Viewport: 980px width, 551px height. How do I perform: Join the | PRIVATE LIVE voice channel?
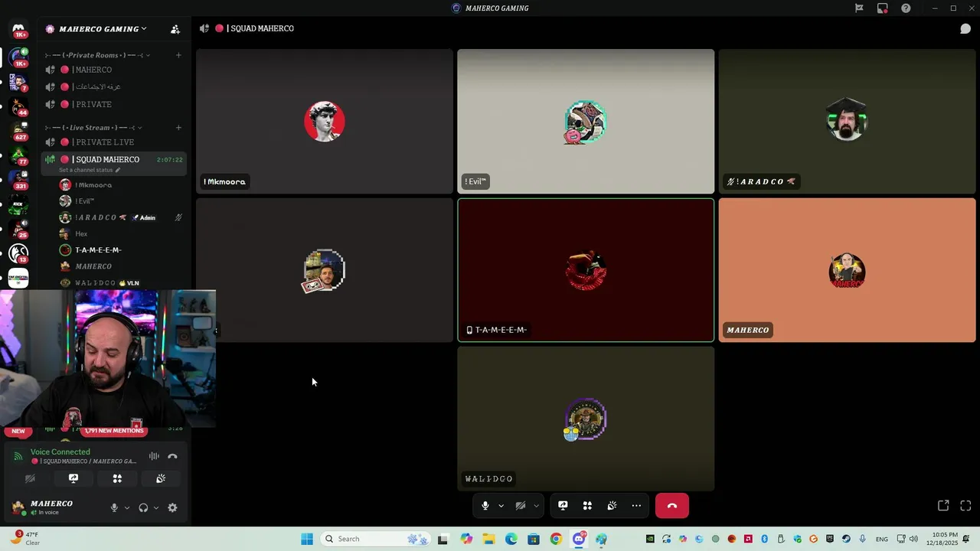114,142
